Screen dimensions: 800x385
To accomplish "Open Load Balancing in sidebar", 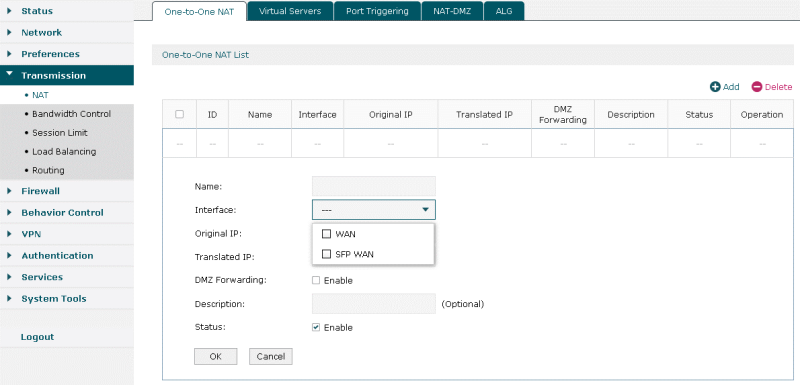I will point(64,151).
